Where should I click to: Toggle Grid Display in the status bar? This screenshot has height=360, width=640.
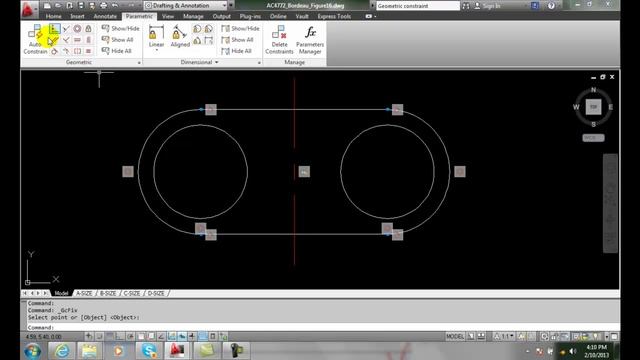pyautogui.click(x=109, y=336)
